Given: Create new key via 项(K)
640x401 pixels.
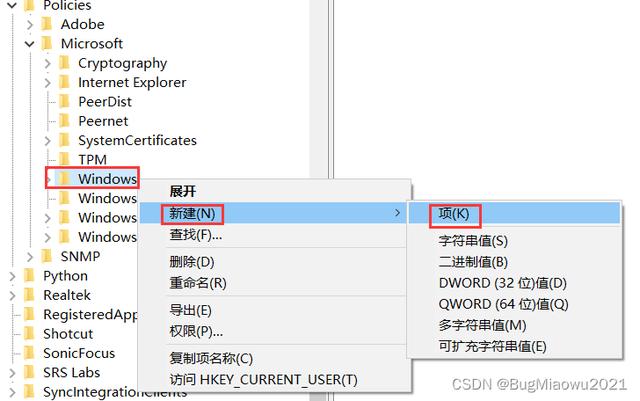Looking at the screenshot, I should 514,214.
